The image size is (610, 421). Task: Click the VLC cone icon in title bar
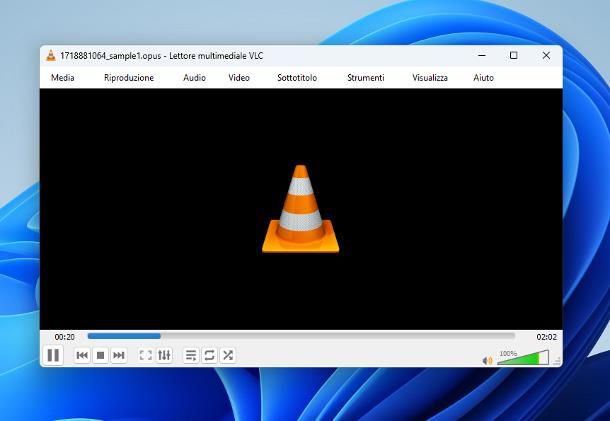pos(51,56)
